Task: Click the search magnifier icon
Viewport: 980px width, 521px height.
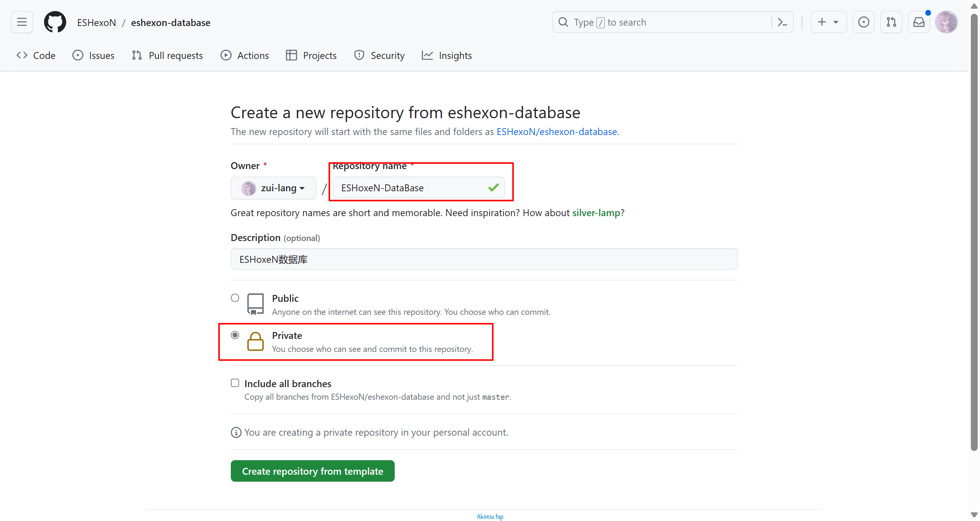Action: (563, 22)
